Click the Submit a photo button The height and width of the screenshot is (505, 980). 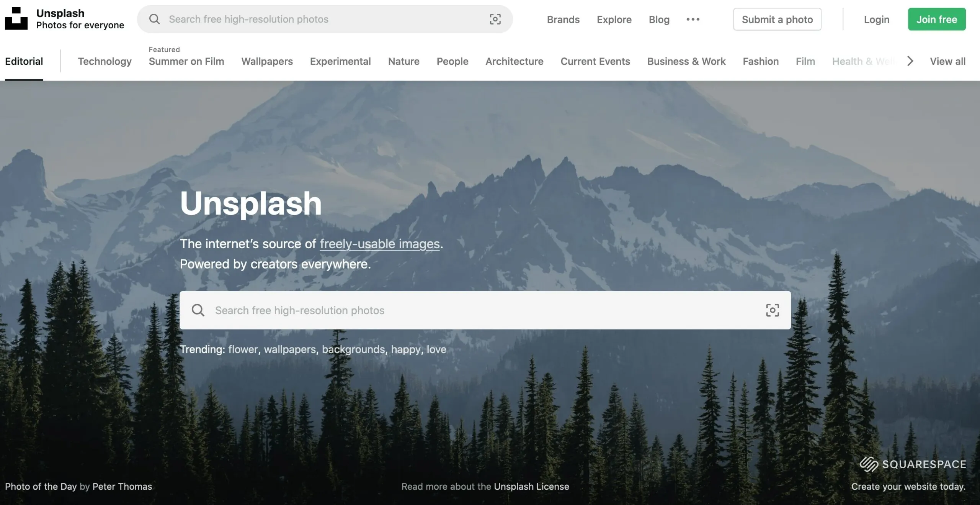tap(777, 19)
